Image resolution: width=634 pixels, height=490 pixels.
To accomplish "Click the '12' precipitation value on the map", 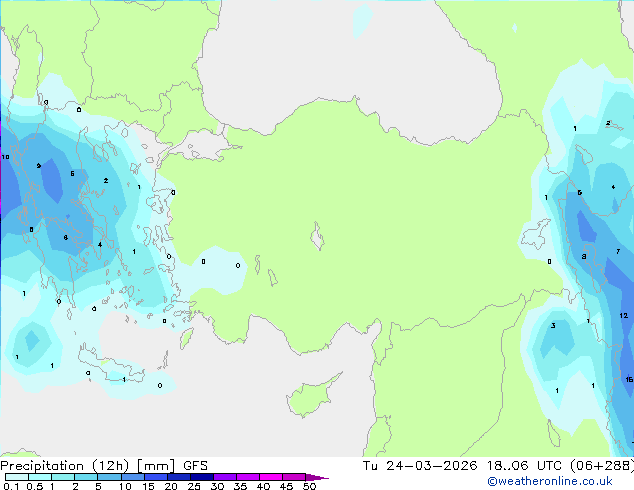I will click(623, 315).
